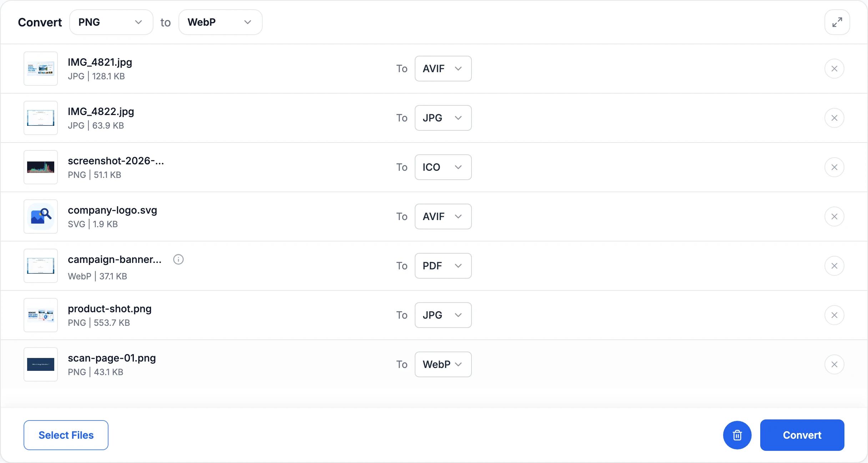Remove scan-page-01.png from the list

point(834,364)
